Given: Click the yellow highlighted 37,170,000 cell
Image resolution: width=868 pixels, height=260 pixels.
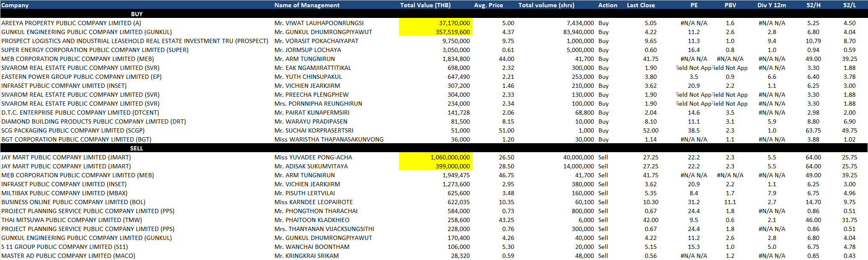Looking at the screenshot, I should (436, 23).
